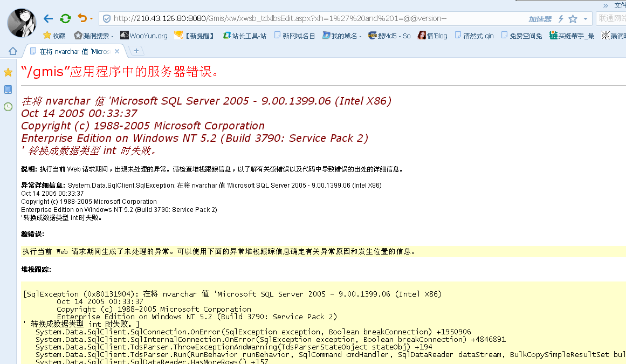The width and height of the screenshot is (626, 364).
Task: Open the 漏洞搜索 bookmark
Action: click(x=94, y=36)
